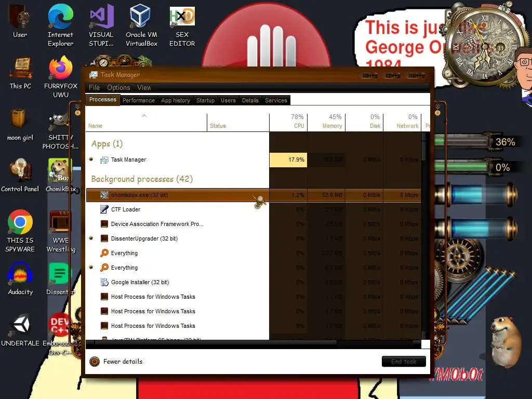Click the sort arrow above Name column
532x399 pixels.
[x=144, y=116]
